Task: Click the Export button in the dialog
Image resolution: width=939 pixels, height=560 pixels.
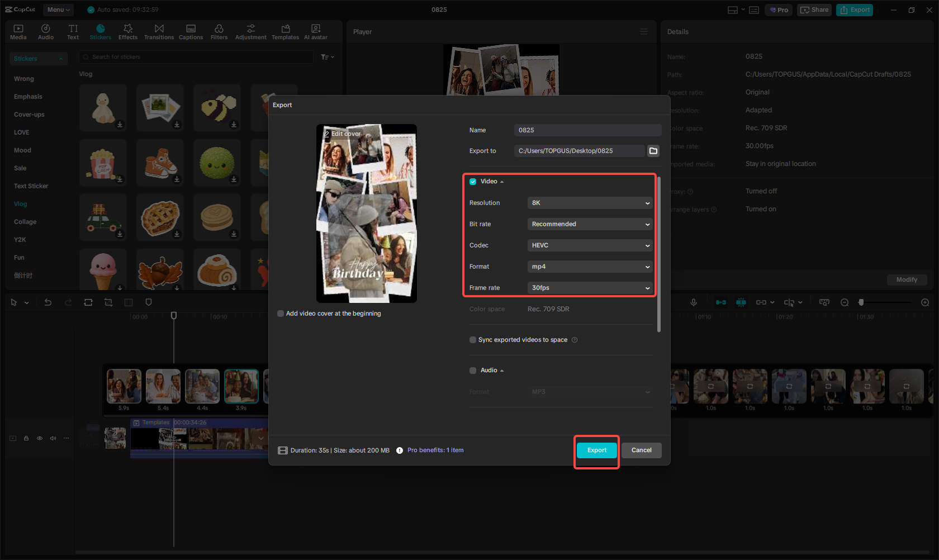Action: [x=596, y=450]
